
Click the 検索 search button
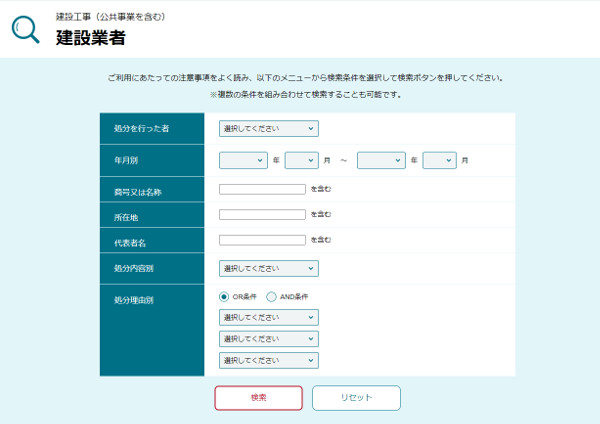(x=259, y=398)
